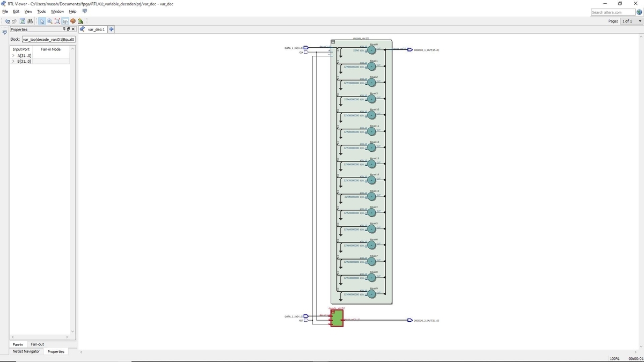Close the Properties panel

point(73,29)
